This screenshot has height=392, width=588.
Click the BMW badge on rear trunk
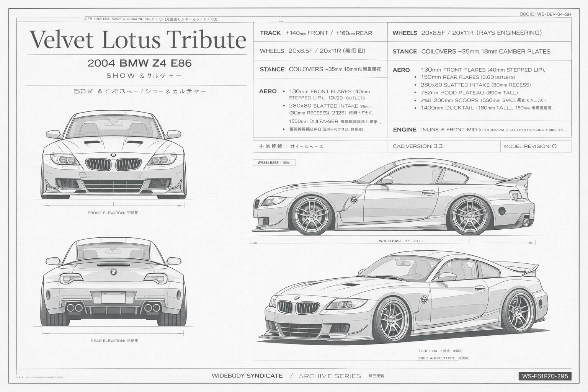[x=113, y=271]
